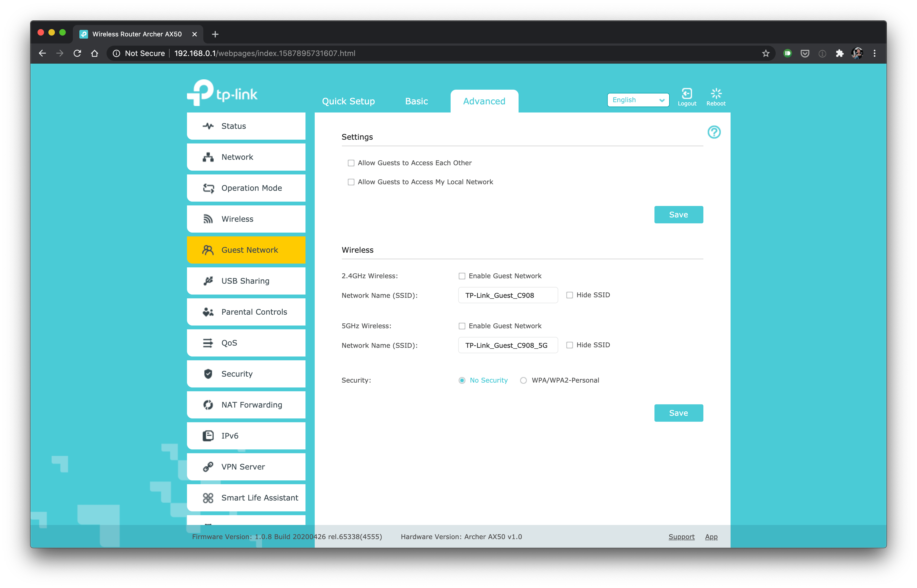Switch to the Quick Setup tab
The height and width of the screenshot is (588, 917).
[x=348, y=101]
